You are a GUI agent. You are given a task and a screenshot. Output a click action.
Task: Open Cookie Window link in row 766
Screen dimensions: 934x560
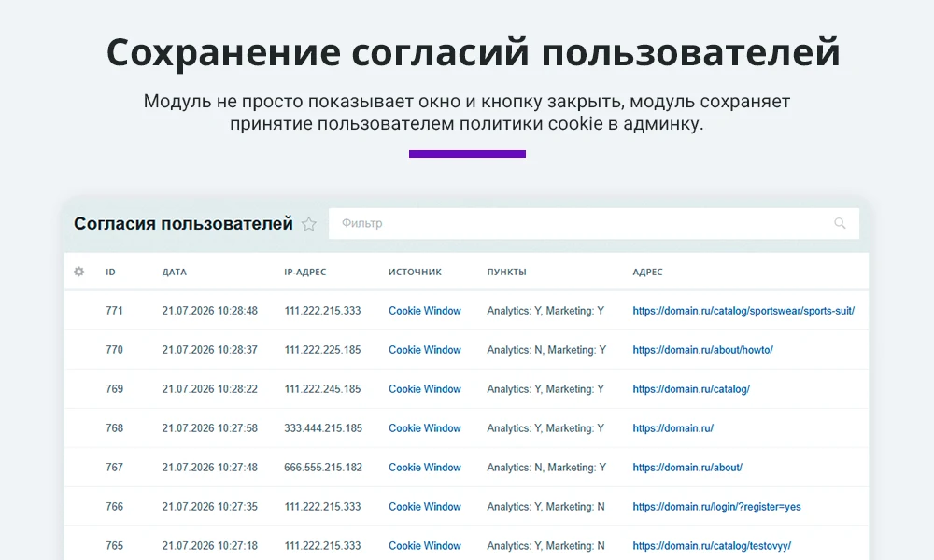[425, 507]
